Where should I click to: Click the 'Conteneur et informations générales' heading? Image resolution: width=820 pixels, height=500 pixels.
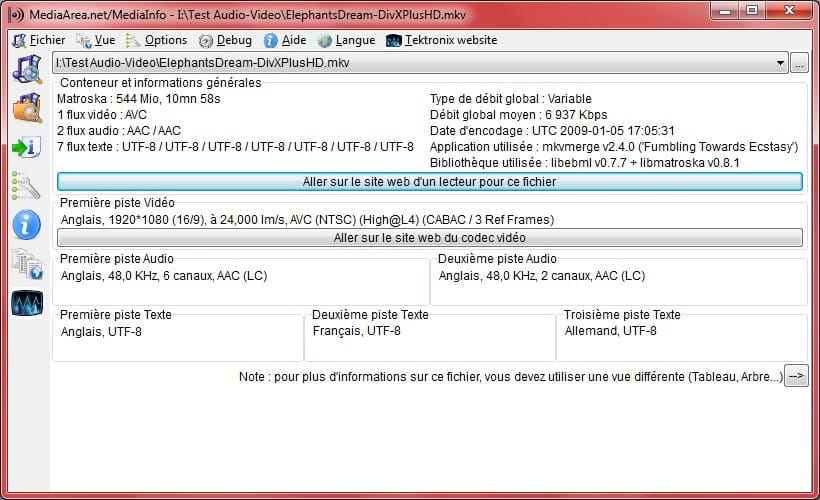(161, 83)
